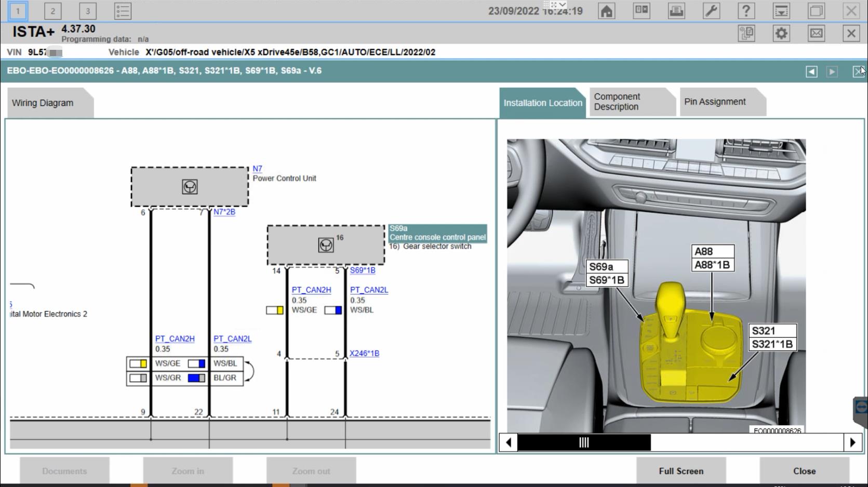Open the envelope feedback icon
Viewport: 868px width, 487px height.
pos(816,34)
